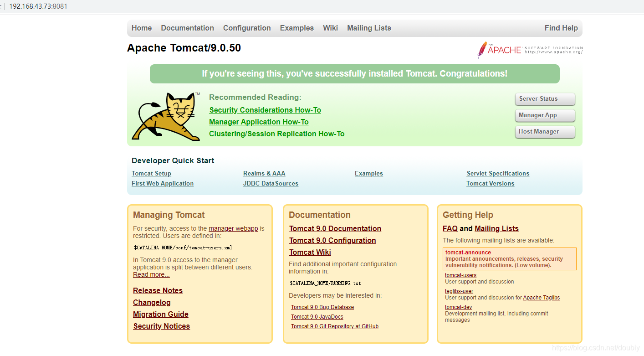Viewport: 644px width, 356px height.
Task: Click the Read more... link
Action: point(151,274)
